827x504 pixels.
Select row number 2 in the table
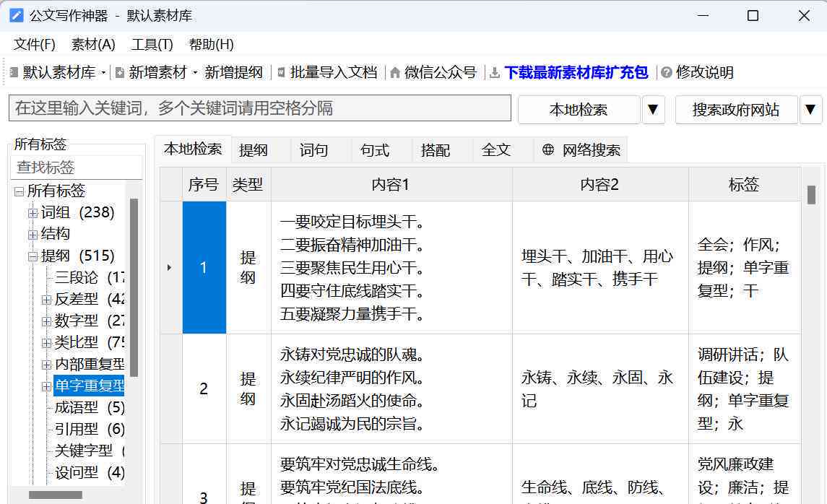point(204,389)
